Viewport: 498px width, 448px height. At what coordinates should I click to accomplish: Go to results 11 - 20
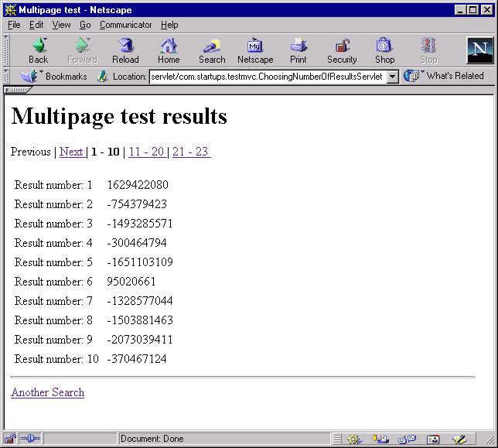point(146,152)
